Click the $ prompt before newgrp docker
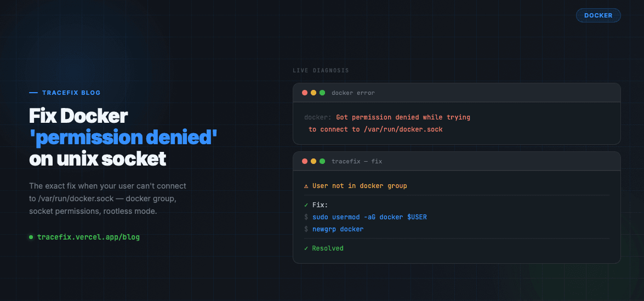Screen dimensions: 644x301 (x=306, y=229)
